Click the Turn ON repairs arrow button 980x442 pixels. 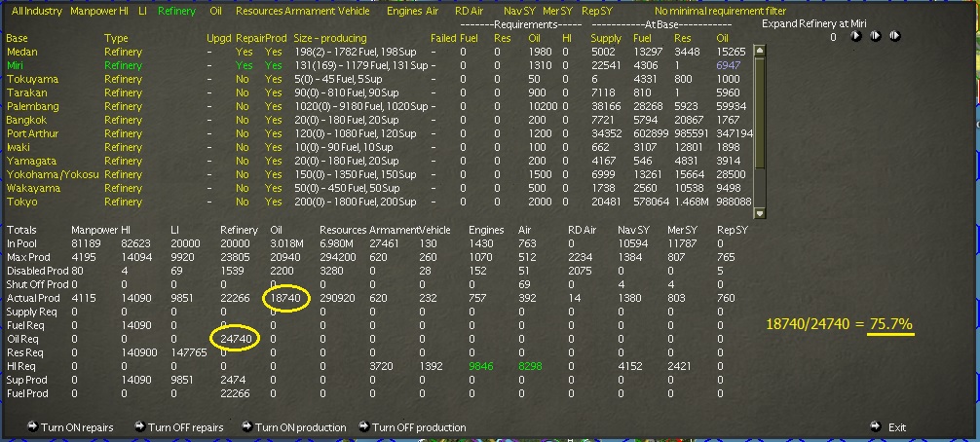33,426
